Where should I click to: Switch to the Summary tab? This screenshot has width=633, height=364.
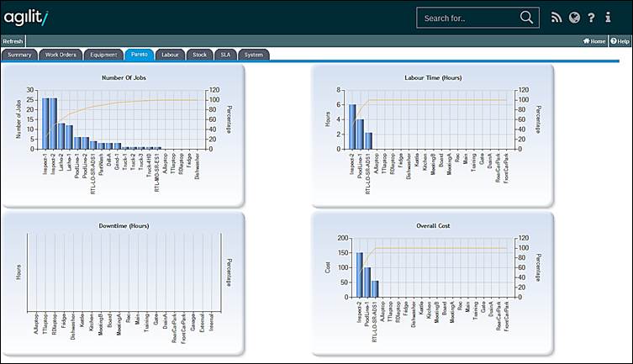tap(19, 55)
